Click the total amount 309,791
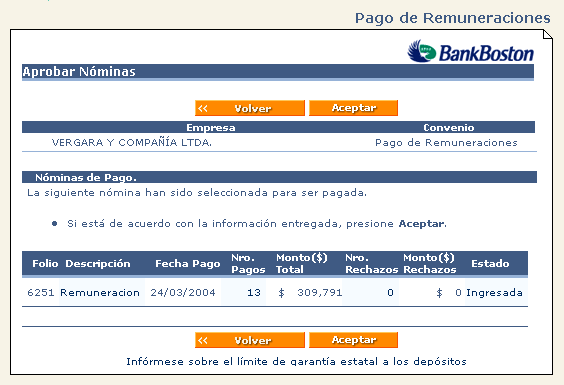 (x=319, y=293)
